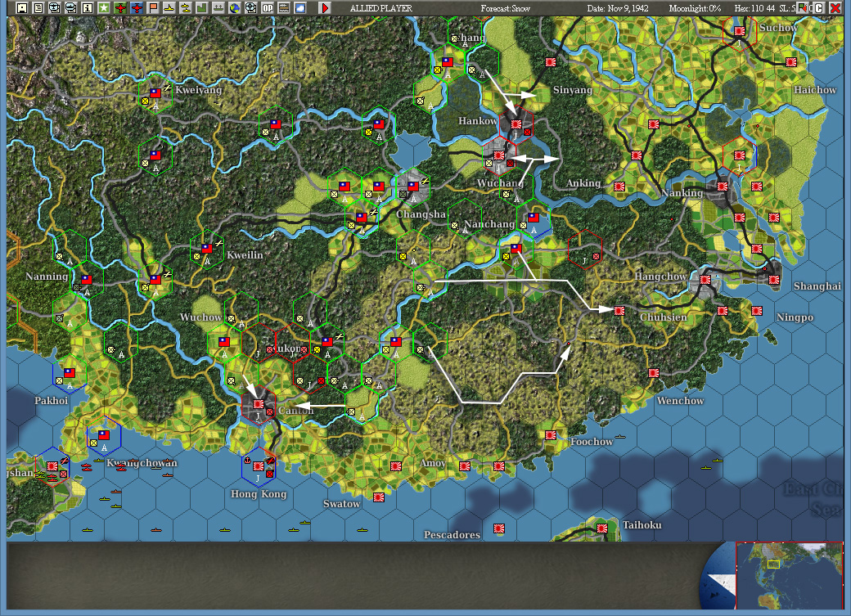Image resolution: width=851 pixels, height=616 pixels.
Task: Click the 'Moonlight: 0%' status text
Action: coord(696,8)
